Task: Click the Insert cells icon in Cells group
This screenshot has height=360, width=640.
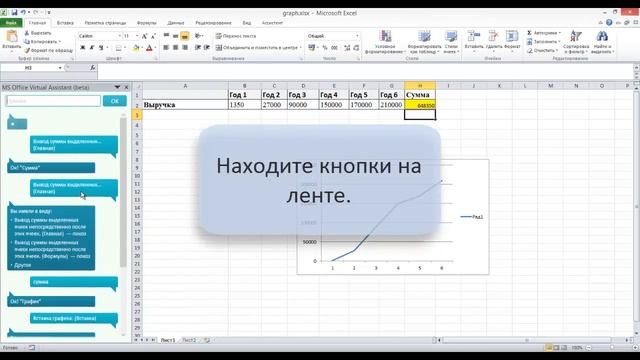Action: [474, 36]
